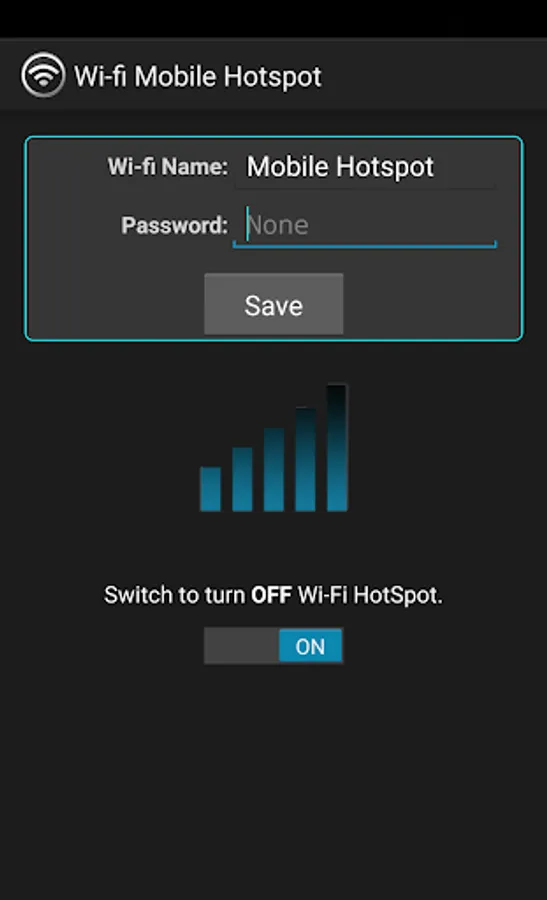Select the Wi-fi Mobile Hotspot title text

(x=198, y=77)
